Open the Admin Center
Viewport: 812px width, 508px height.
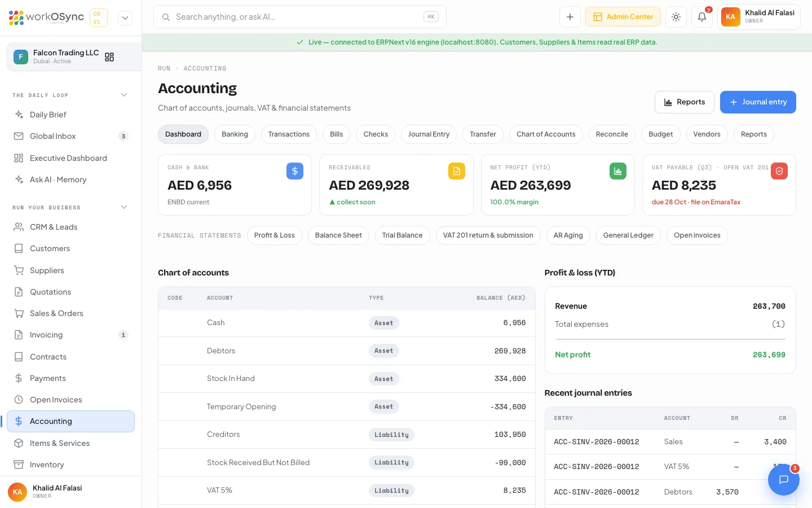coord(623,17)
